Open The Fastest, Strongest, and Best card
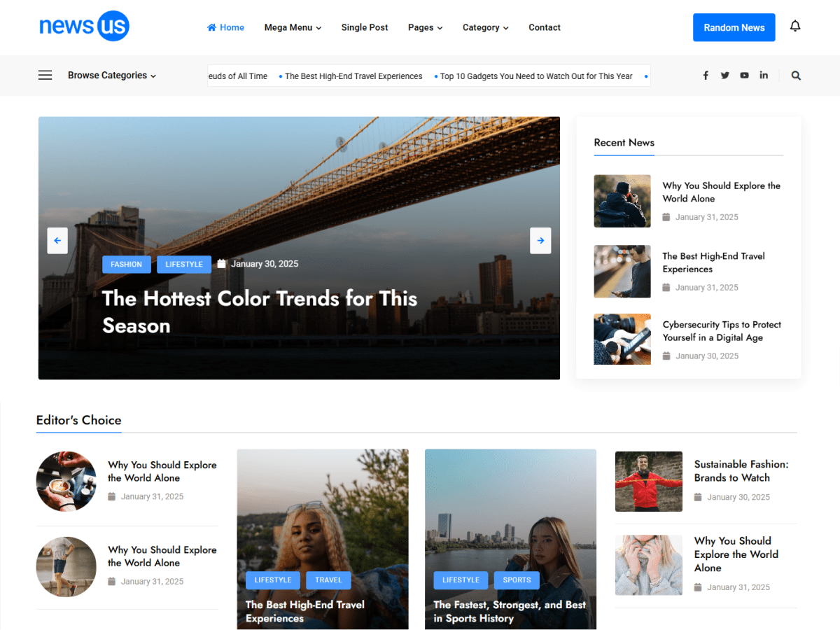The width and height of the screenshot is (840, 630). 510,612
